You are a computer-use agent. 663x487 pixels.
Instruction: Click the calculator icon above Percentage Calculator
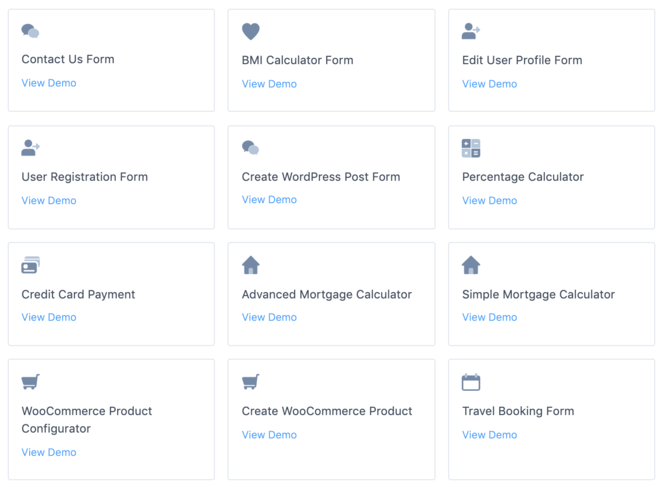click(x=471, y=148)
